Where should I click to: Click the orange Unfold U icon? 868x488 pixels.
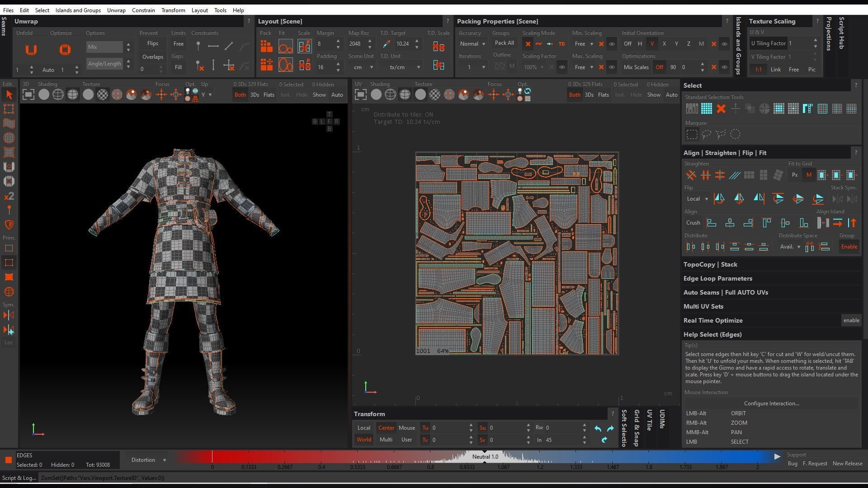(31, 50)
